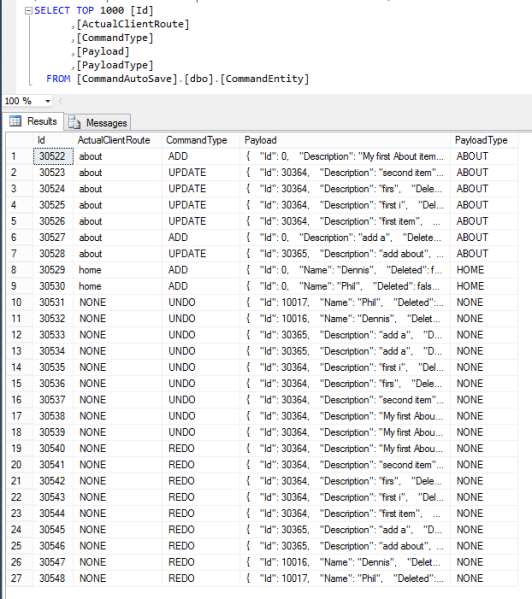Click payload cell of row 30528 'add about'
This screenshot has width=532, height=599.
point(345,254)
